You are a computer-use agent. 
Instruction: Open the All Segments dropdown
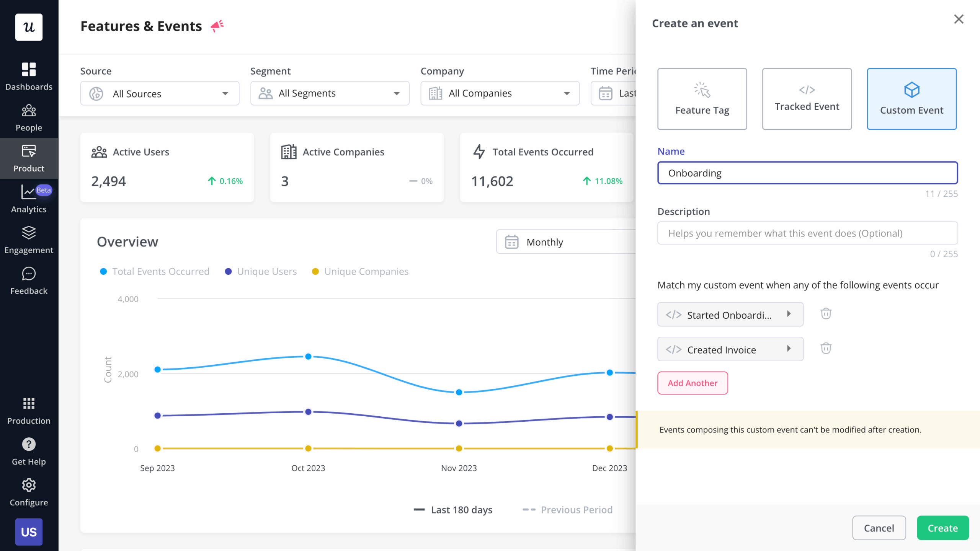click(329, 93)
